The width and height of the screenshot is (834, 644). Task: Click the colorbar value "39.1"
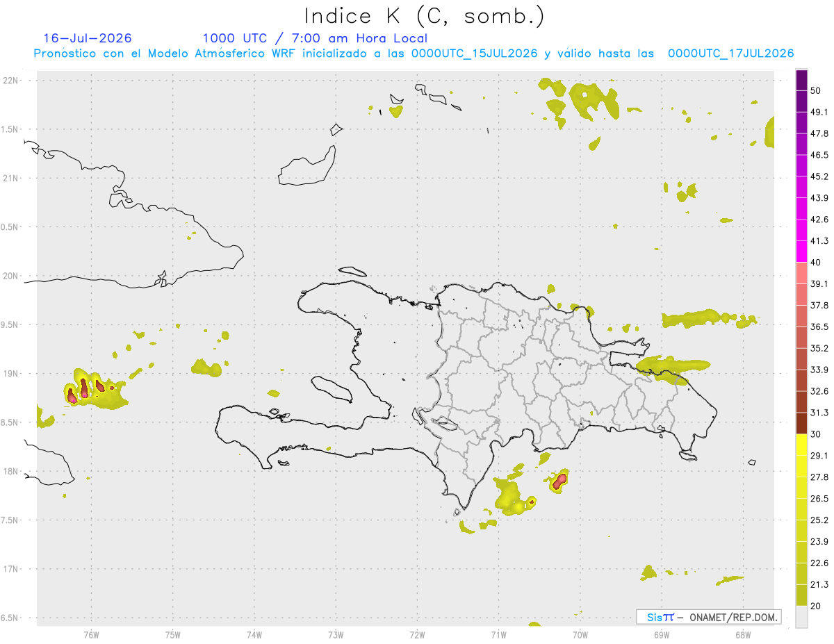(819, 283)
